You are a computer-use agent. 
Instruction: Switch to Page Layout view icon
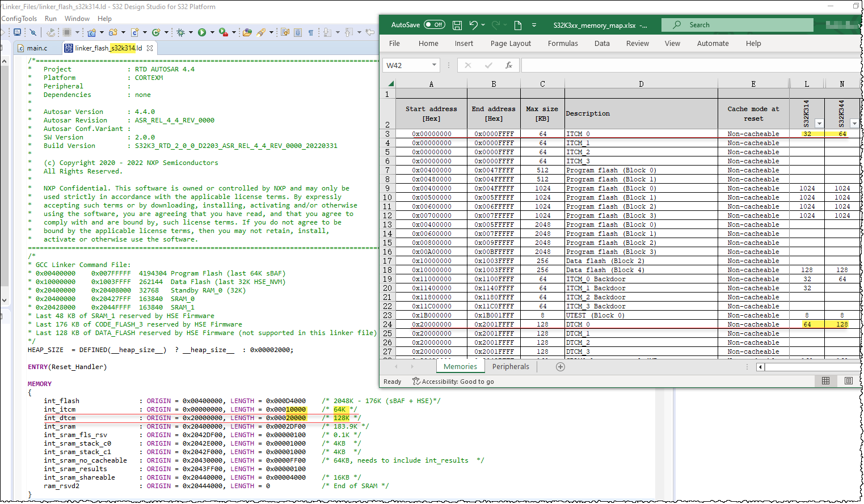[x=848, y=381]
